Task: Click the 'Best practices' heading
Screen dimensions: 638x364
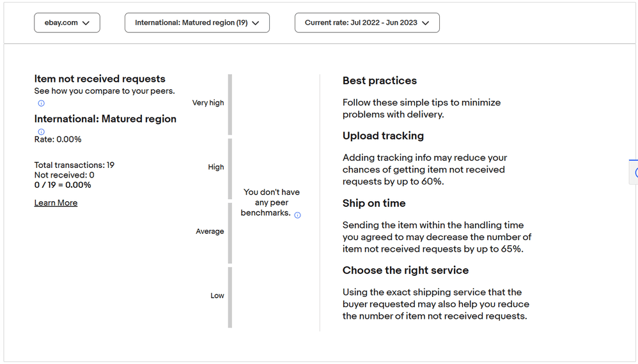Action: [380, 80]
